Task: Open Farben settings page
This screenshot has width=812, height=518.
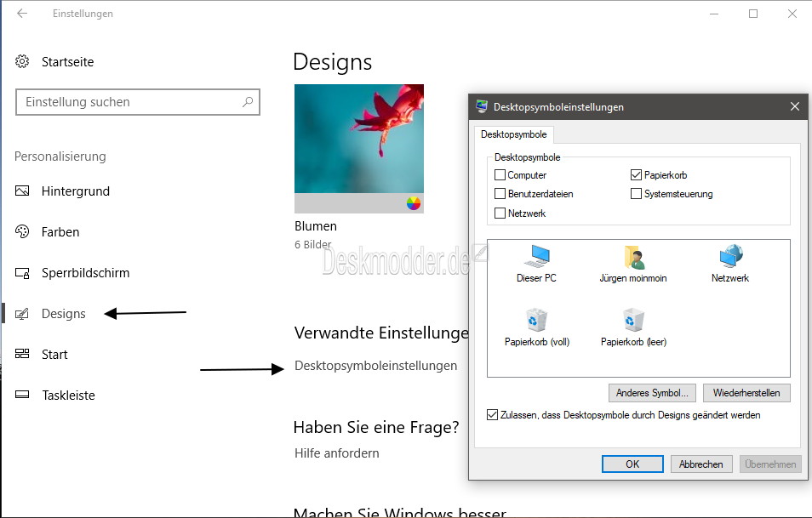Action: 60,232
